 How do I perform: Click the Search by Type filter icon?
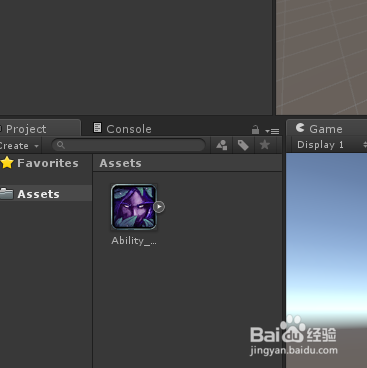point(222,145)
